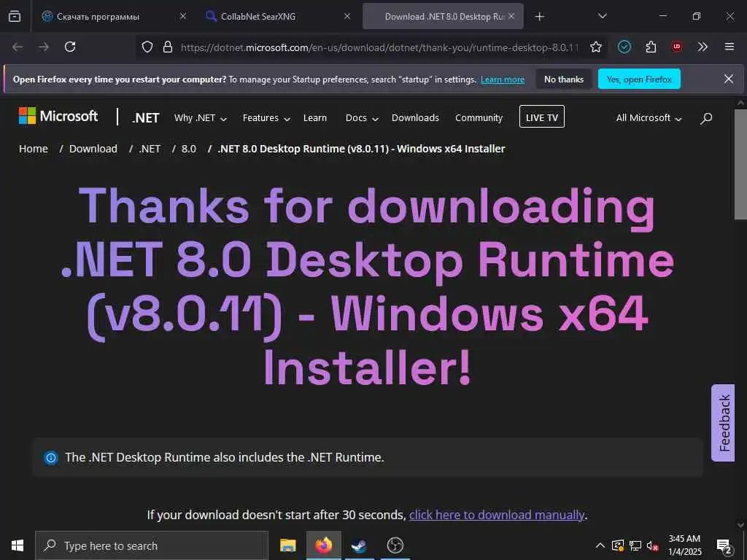Close the CollabNet SearXNG tab

[x=347, y=16]
